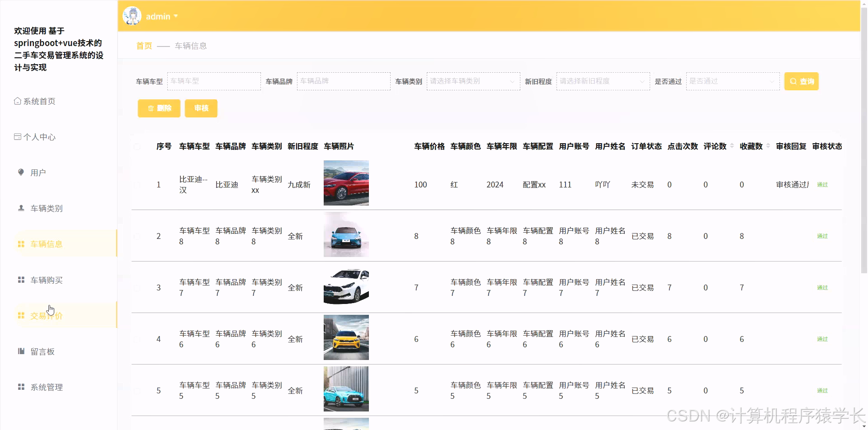
Task: Open the white car photo in row 3
Action: coord(346,286)
